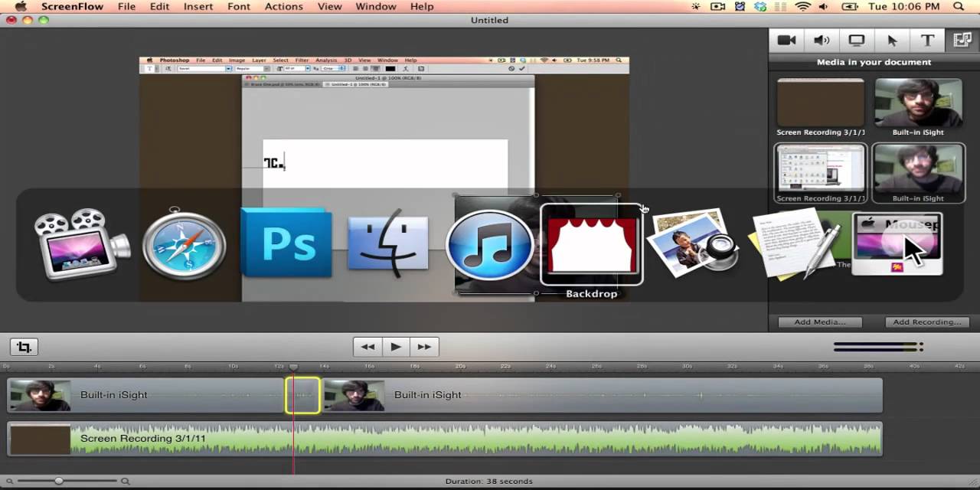
Task: Switch to Finder in the app switcher
Action: tap(388, 244)
